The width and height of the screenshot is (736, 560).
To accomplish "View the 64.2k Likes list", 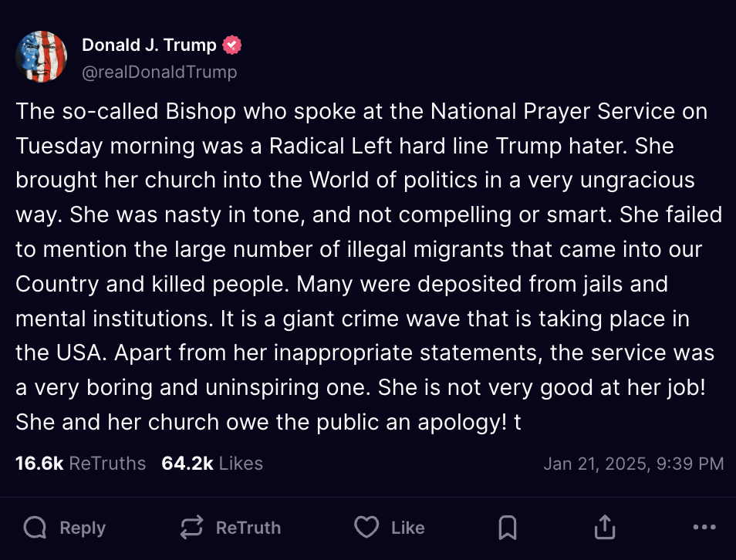I will (212, 464).
